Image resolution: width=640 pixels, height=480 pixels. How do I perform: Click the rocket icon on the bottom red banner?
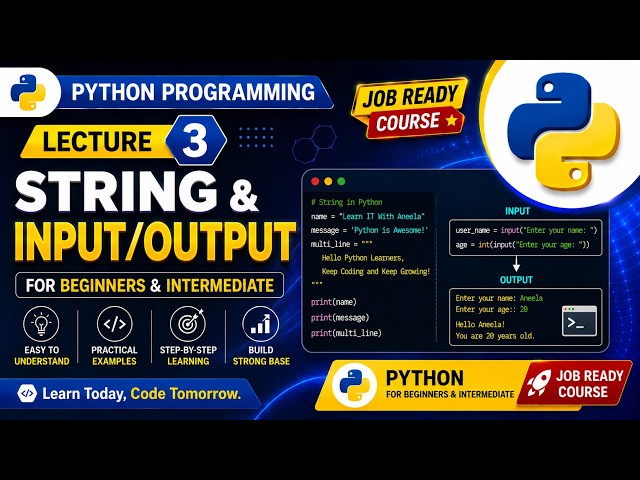coord(538,383)
